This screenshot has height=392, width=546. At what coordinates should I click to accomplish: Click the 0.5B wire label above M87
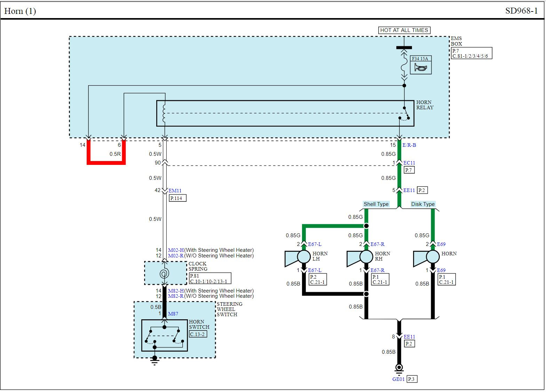click(x=156, y=307)
